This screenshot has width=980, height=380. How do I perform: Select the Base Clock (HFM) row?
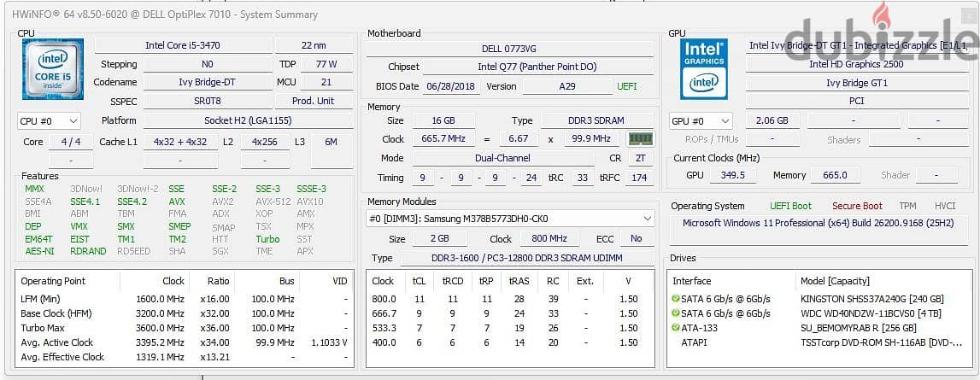(184, 313)
